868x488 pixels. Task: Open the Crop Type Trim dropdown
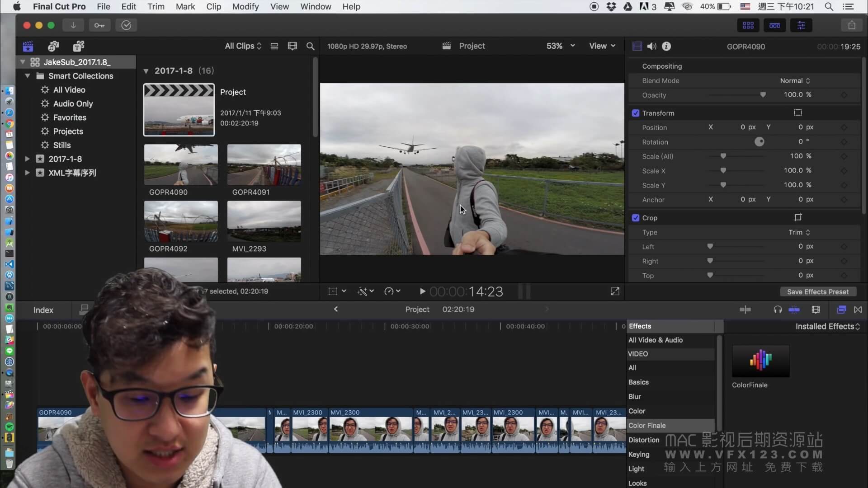pyautogui.click(x=799, y=232)
